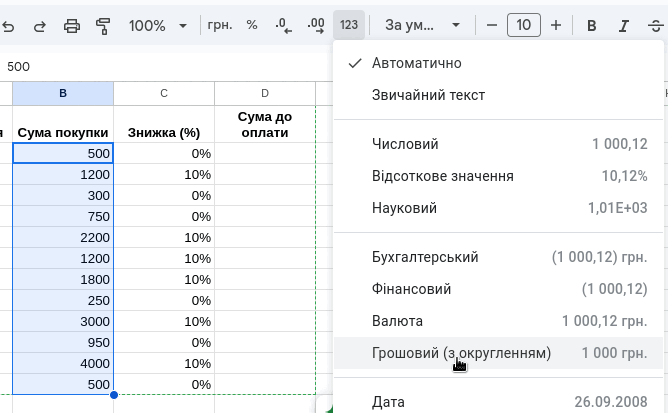This screenshot has width=668, height=413.
Task: Toggle bold formatting
Action: (591, 26)
